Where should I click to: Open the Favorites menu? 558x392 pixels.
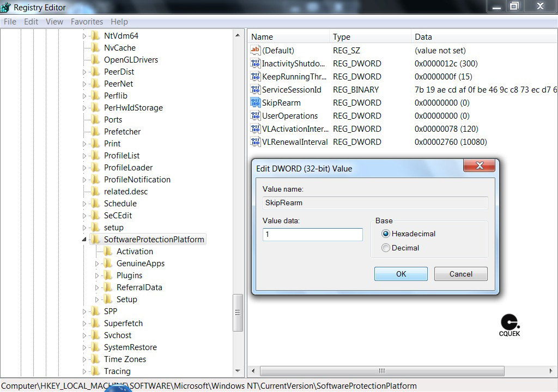(87, 22)
